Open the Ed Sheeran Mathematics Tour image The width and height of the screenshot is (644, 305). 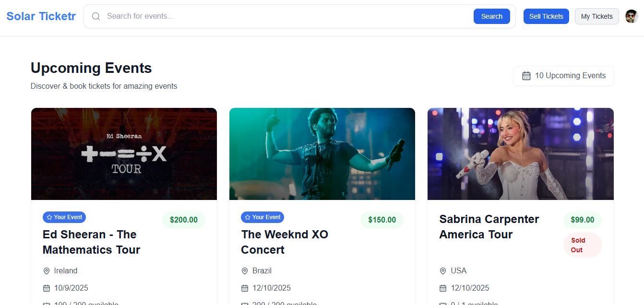(124, 154)
